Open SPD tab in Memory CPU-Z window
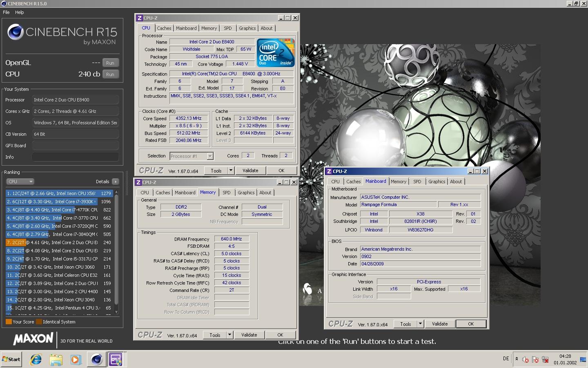Screen dimensions: 588x368 pyautogui.click(x=227, y=193)
